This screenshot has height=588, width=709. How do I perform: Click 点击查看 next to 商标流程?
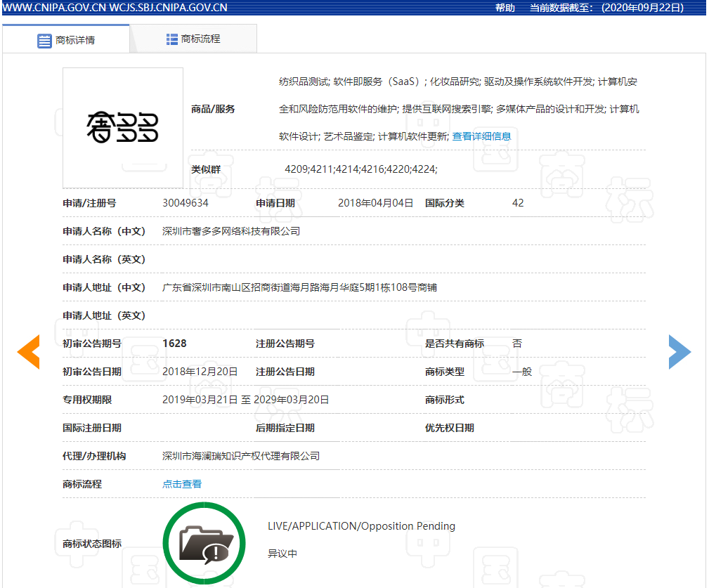[x=182, y=484]
